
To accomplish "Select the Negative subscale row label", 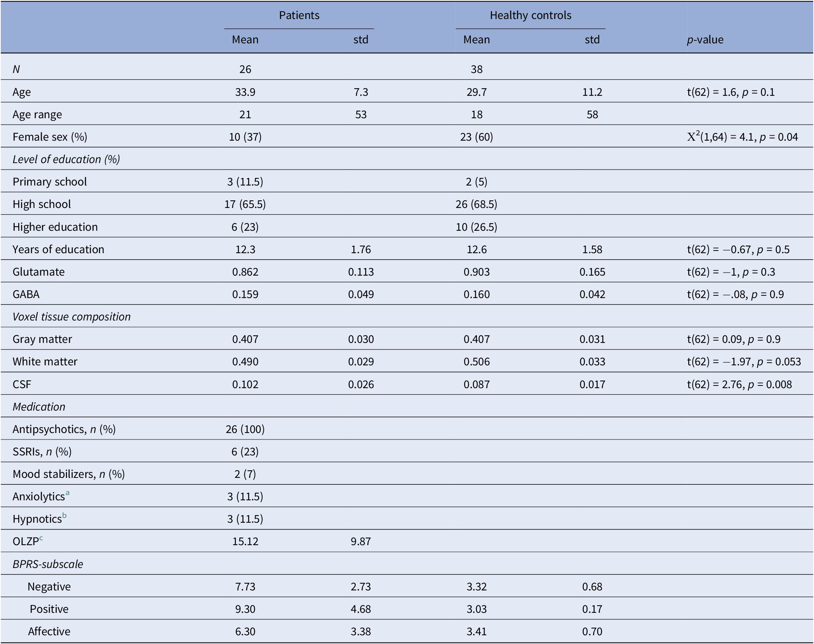I will [49, 587].
